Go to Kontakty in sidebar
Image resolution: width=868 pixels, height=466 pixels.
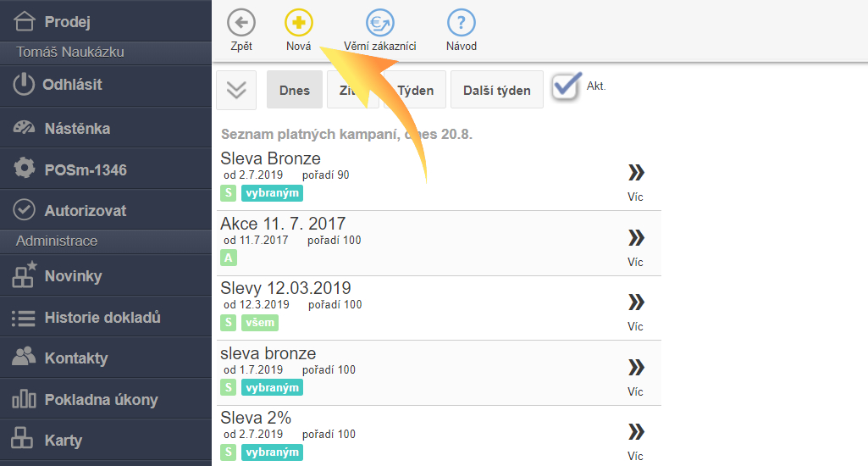[x=76, y=358]
